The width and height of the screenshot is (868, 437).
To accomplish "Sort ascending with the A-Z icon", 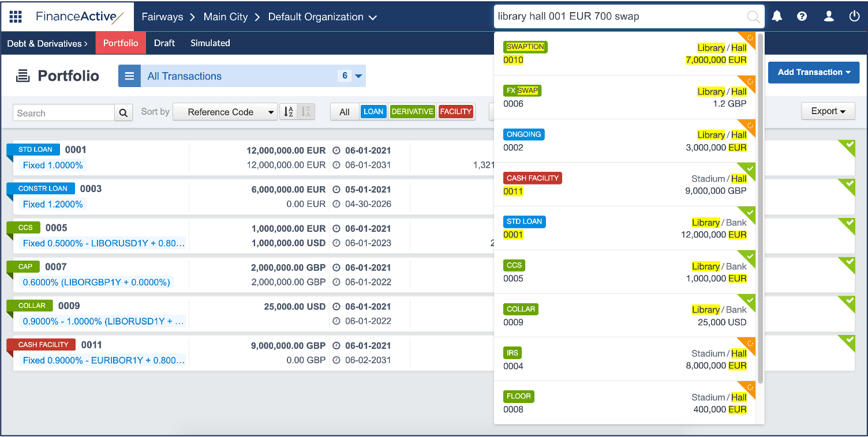I will point(289,112).
